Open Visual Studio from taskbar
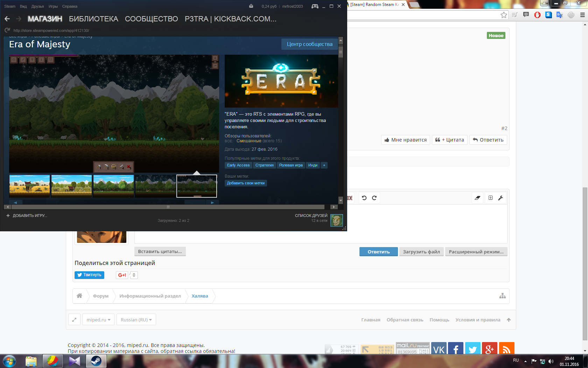Viewport: 588px width, 368px height. click(x=75, y=361)
